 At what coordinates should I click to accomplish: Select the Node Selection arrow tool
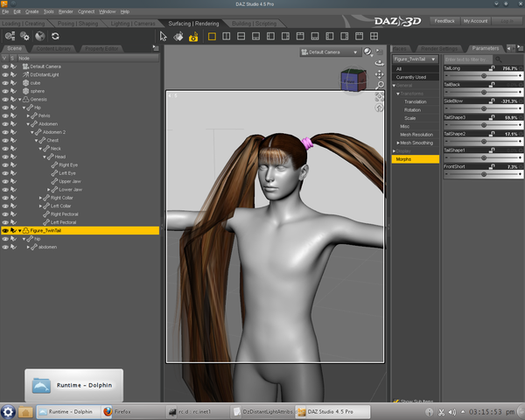163,36
